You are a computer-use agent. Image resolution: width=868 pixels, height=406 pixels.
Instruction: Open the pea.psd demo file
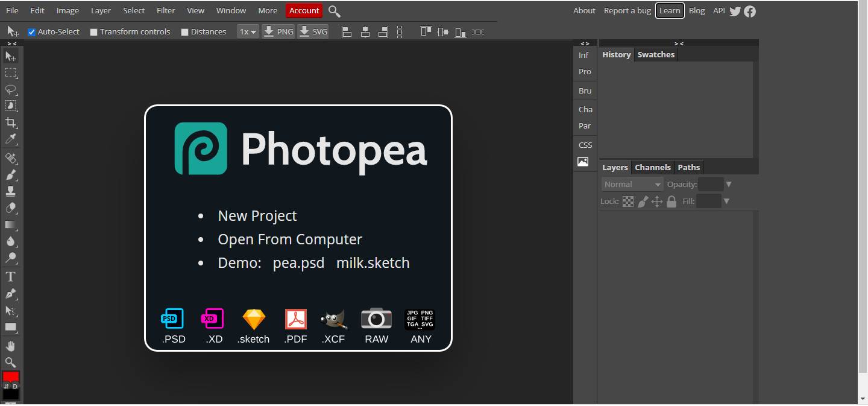[x=298, y=263]
